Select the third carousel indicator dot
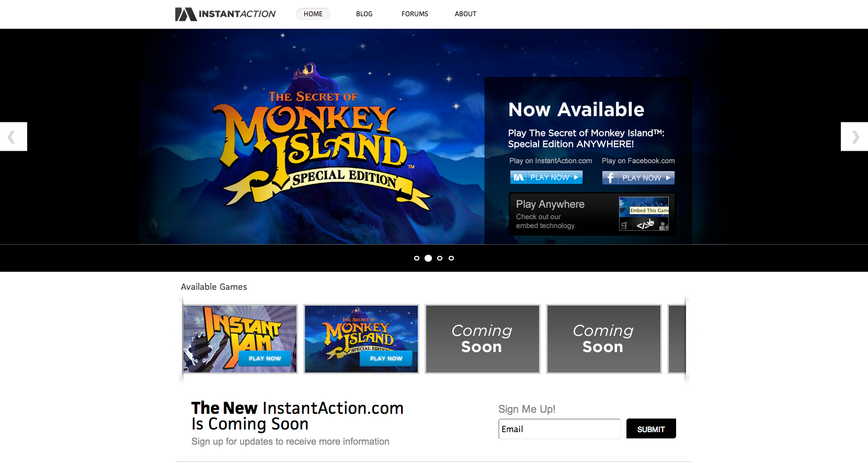 tap(440, 258)
